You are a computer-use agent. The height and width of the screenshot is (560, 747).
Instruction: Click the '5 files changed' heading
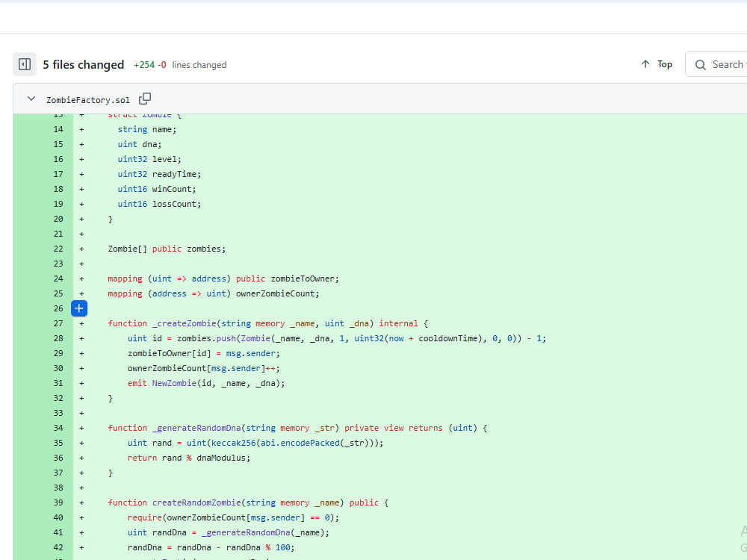click(x=84, y=65)
